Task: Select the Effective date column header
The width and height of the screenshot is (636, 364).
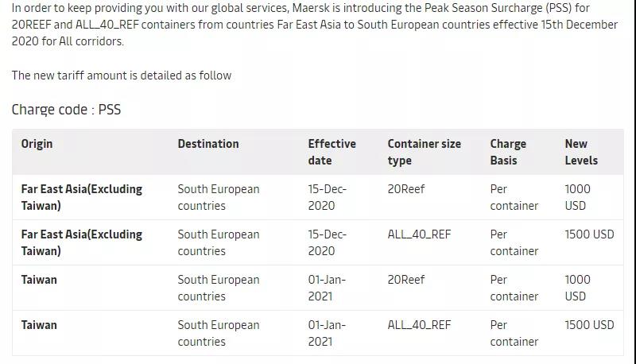Action: tap(332, 152)
